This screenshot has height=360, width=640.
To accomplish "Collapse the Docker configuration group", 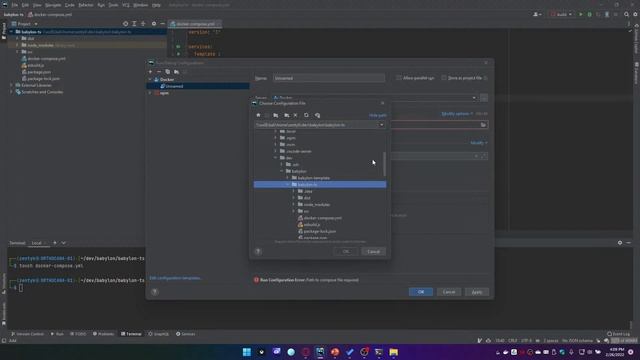I will click(x=150, y=80).
